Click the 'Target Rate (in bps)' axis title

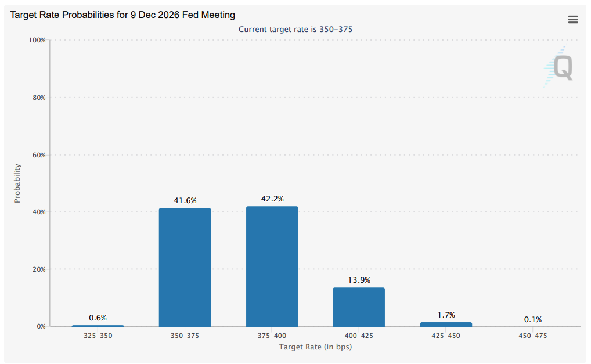(x=315, y=347)
